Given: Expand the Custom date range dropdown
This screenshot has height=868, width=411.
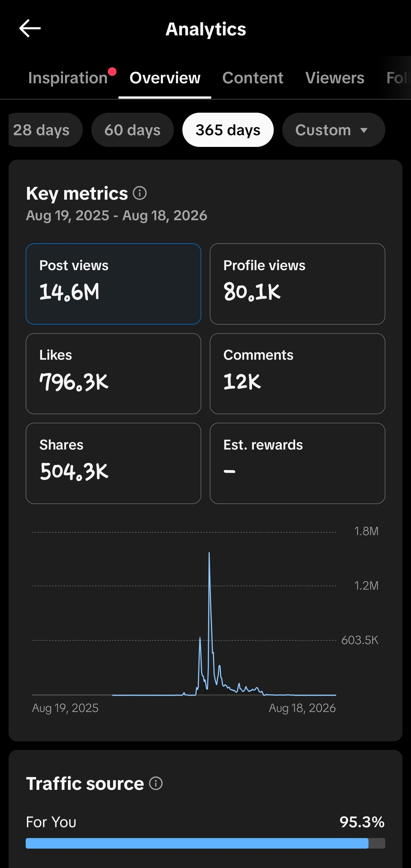Looking at the screenshot, I should coord(333,130).
